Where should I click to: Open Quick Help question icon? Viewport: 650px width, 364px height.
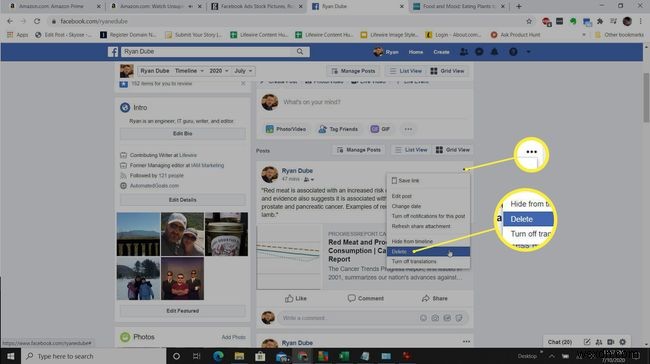(513, 52)
